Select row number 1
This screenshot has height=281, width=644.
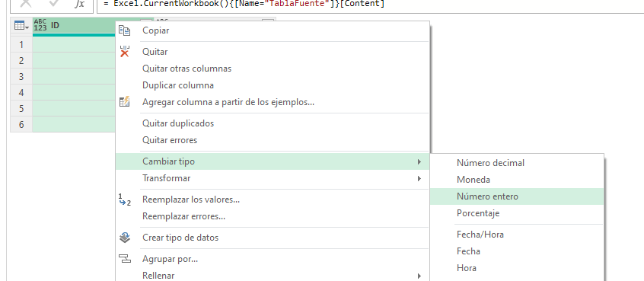click(21, 44)
